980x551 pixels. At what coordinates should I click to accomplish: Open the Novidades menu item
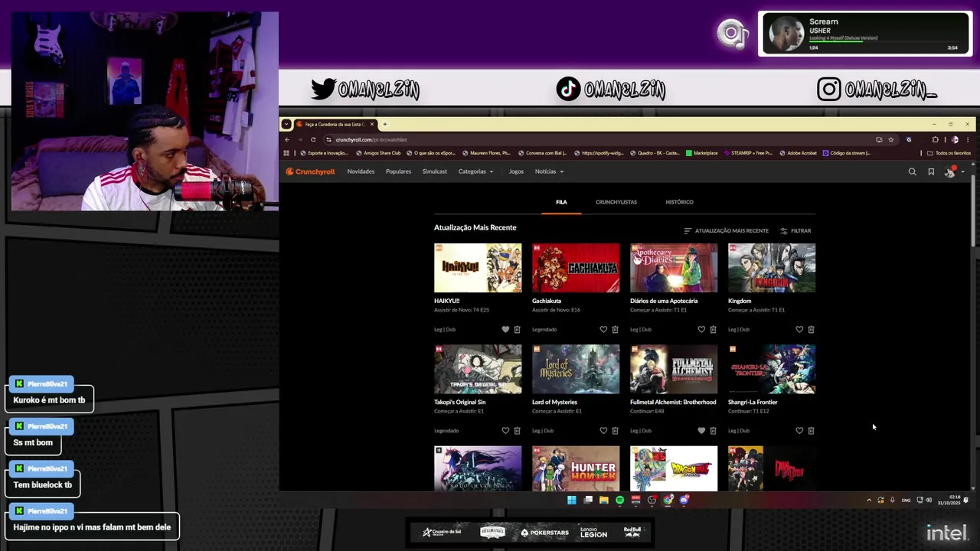(x=361, y=171)
